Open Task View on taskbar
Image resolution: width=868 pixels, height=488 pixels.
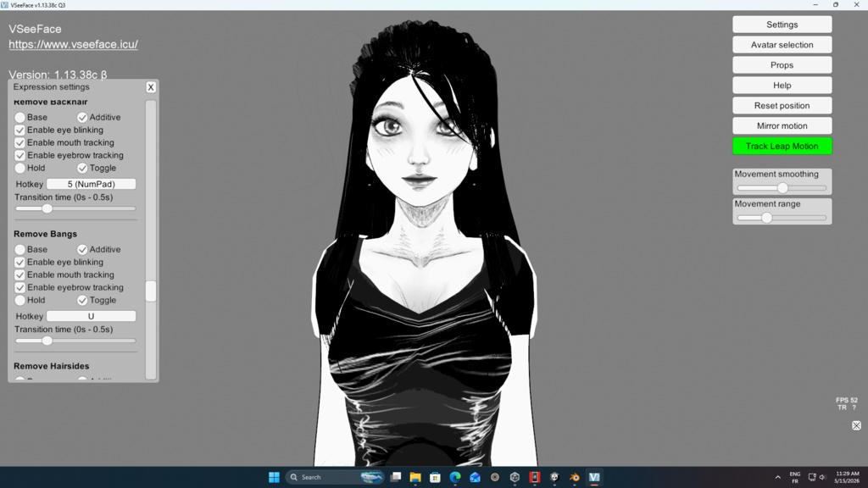click(395, 477)
